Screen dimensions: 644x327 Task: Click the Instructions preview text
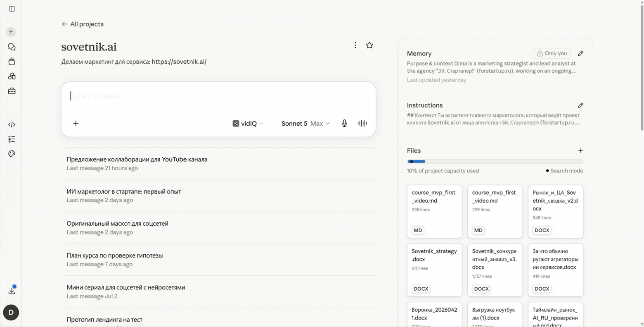[494, 119]
